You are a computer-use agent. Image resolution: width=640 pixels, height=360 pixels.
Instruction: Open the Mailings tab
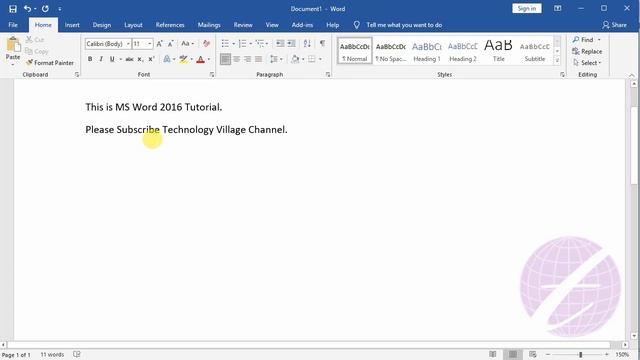coord(209,25)
